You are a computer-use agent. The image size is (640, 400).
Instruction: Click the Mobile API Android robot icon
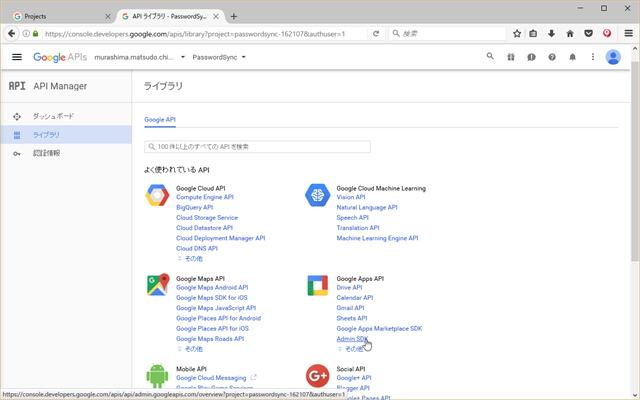157,376
